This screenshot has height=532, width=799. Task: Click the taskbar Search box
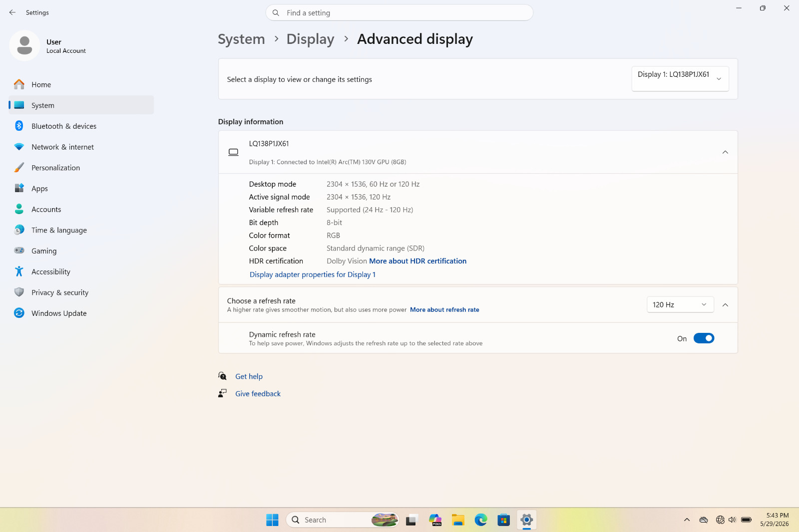(343, 520)
